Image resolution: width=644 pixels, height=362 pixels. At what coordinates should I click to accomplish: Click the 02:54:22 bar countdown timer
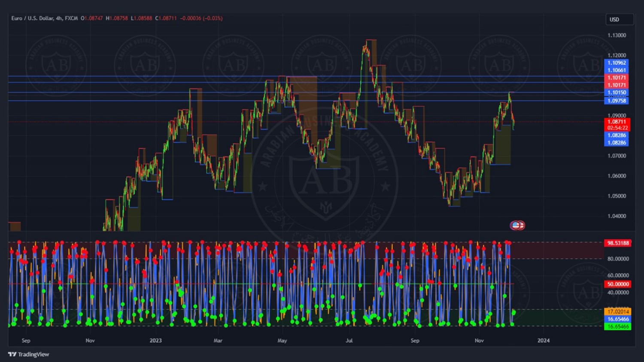click(617, 128)
